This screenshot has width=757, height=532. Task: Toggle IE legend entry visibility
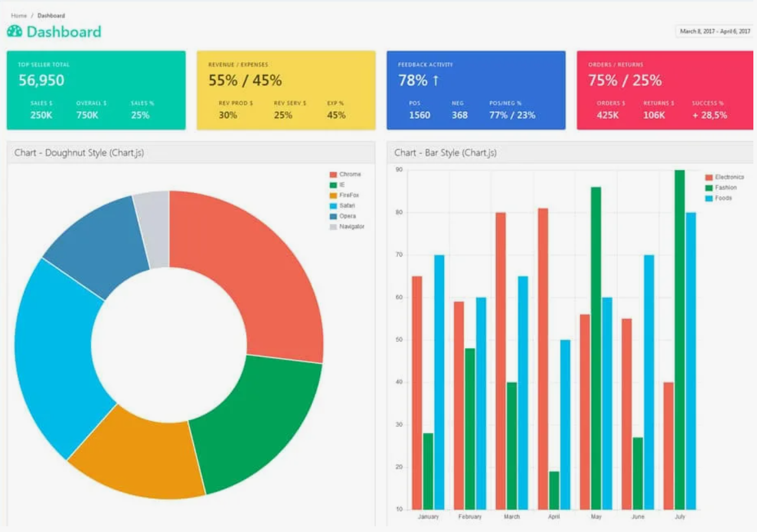(337, 185)
